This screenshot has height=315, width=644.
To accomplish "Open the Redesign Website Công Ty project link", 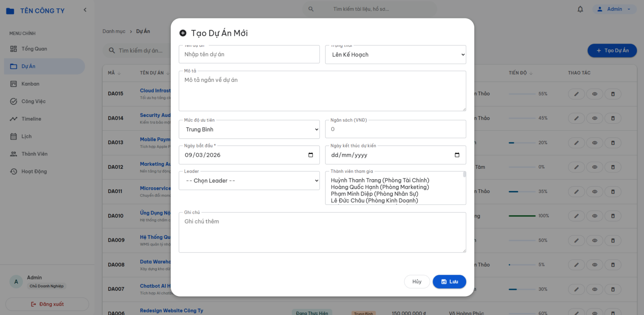I will pos(171,310).
